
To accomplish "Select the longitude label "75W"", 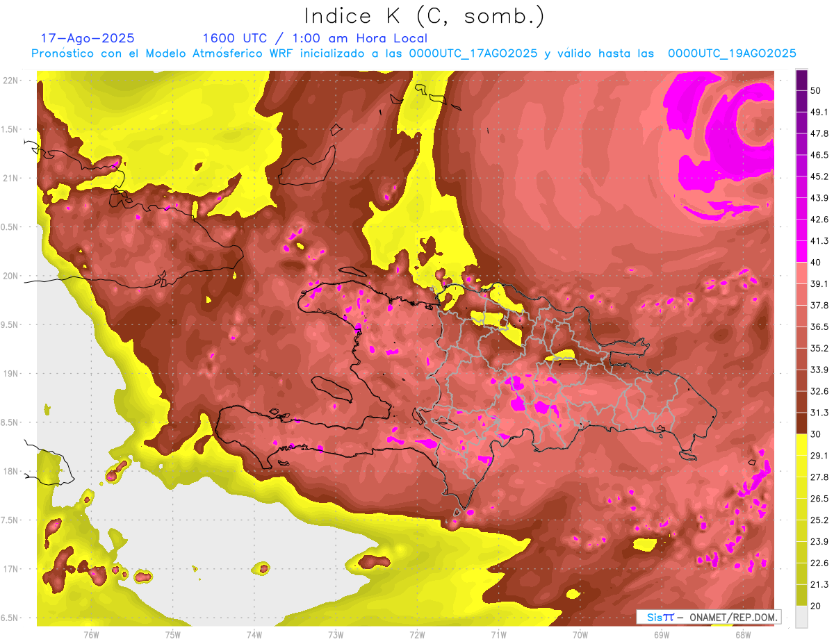I will tap(172, 635).
